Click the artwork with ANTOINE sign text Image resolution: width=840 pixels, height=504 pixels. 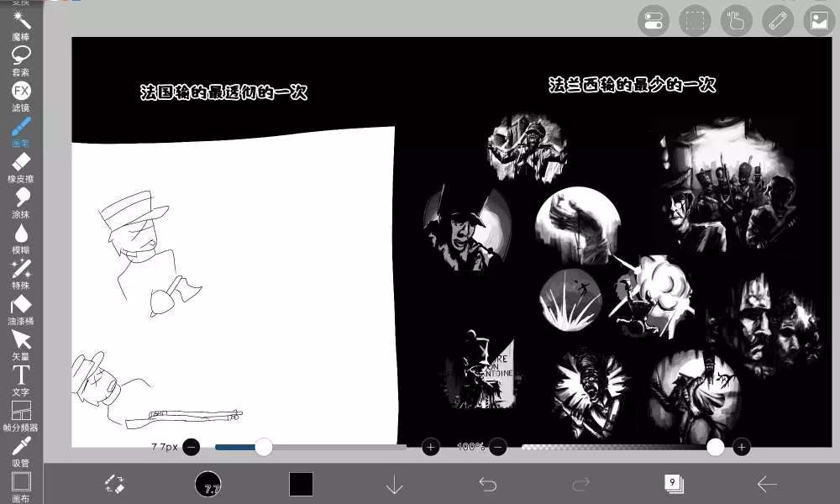(480, 370)
